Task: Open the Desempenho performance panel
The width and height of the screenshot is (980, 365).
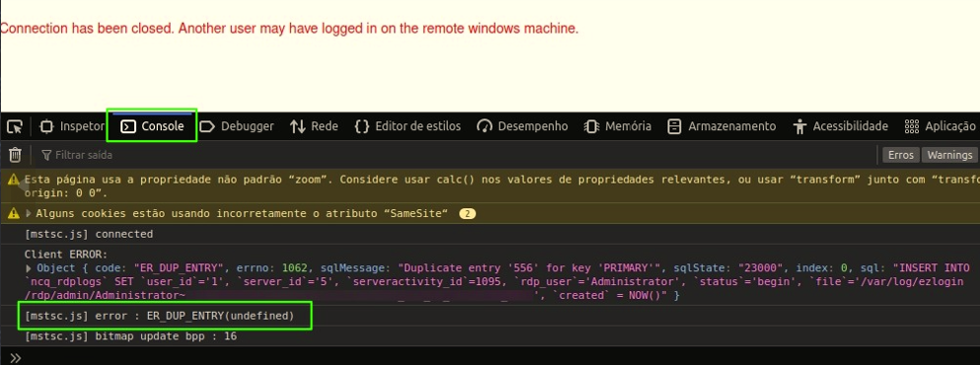Action: [522, 126]
